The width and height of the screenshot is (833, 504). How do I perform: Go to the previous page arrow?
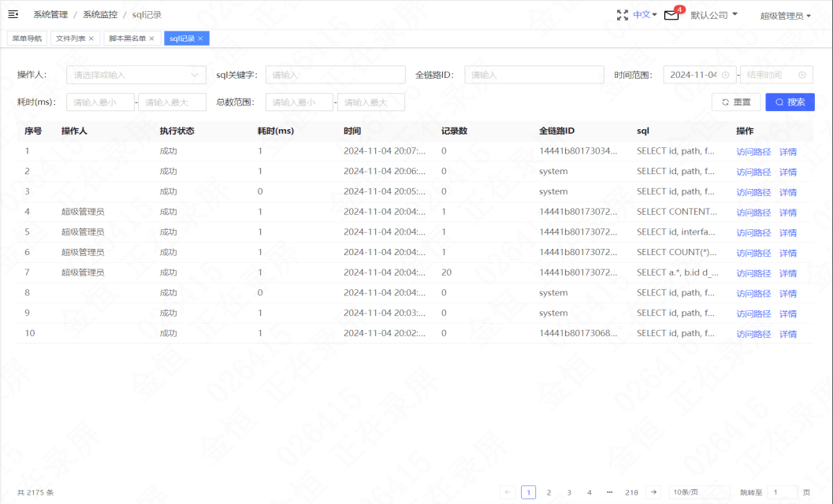(508, 492)
